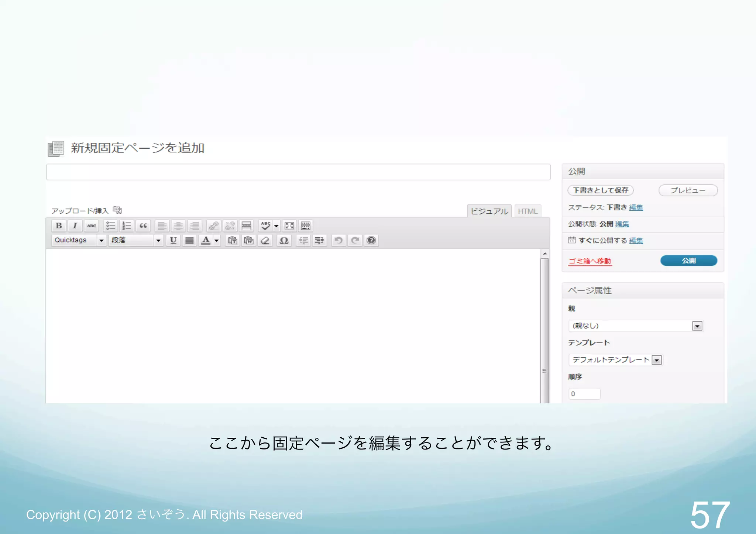Click 編集 link next to ステータス

click(636, 207)
